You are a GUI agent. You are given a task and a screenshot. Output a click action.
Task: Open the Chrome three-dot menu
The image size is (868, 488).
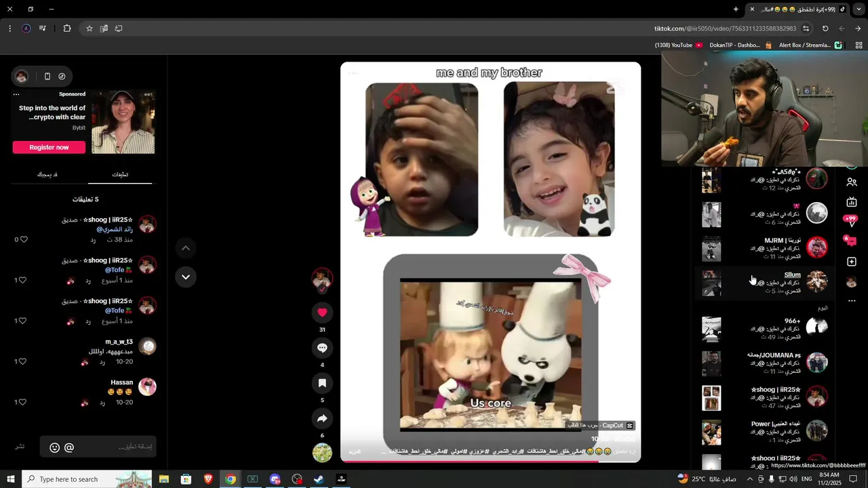9,28
